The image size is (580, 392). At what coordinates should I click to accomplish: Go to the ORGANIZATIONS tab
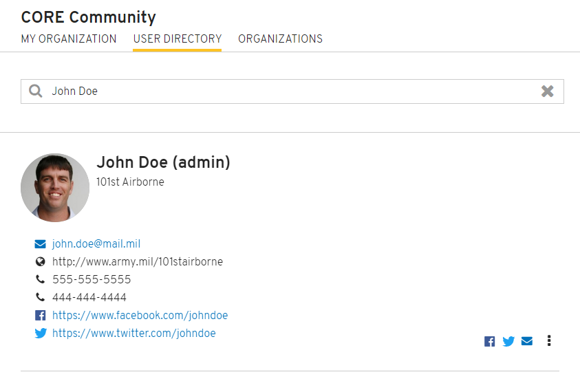tap(281, 39)
